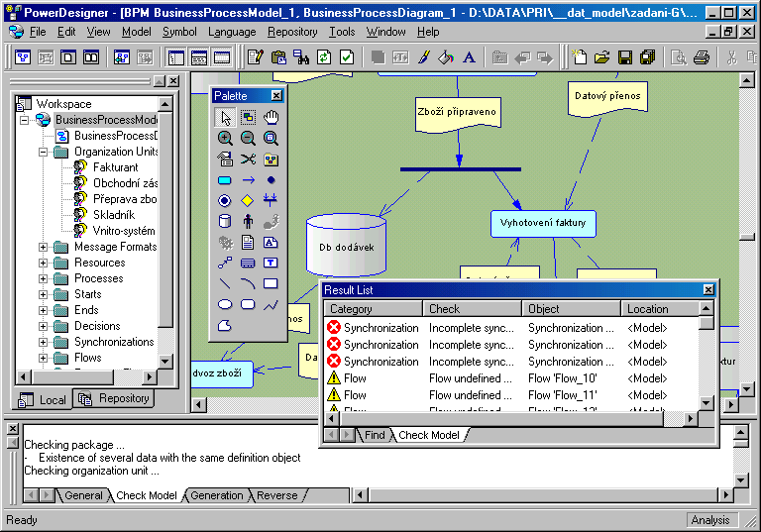Expand the Flows folder
The width and height of the screenshot is (761, 532).
(43, 358)
